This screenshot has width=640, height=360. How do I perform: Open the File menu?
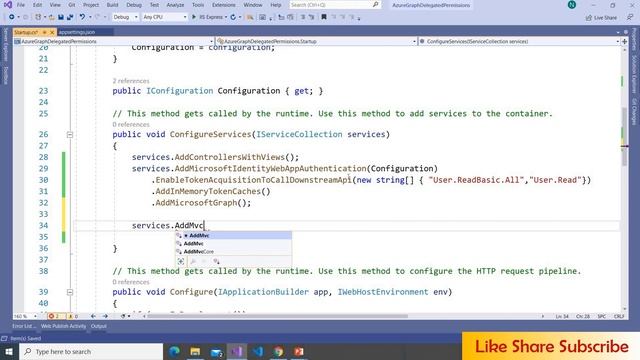[20, 5]
